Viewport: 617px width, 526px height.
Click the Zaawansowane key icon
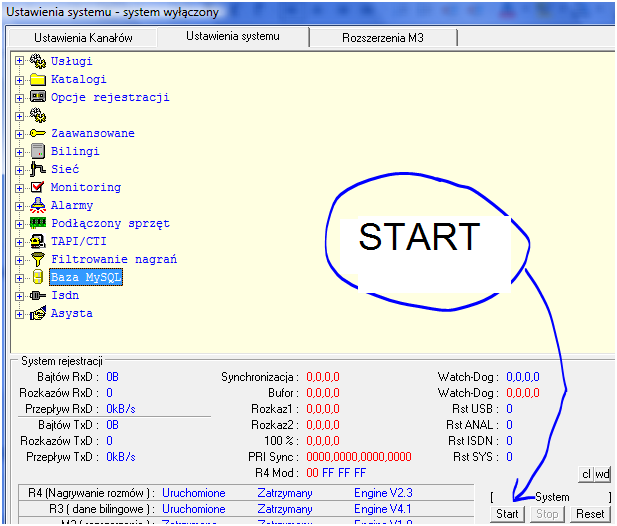[38, 133]
